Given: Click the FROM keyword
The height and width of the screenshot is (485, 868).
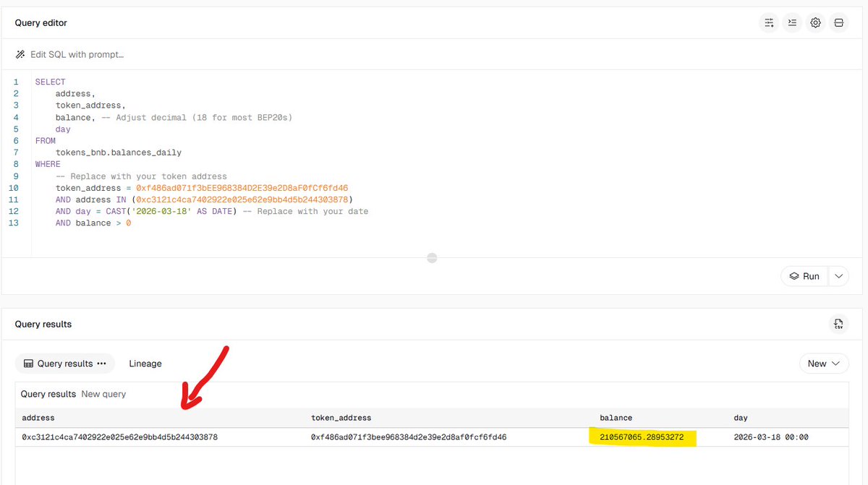Looking at the screenshot, I should pos(46,141).
